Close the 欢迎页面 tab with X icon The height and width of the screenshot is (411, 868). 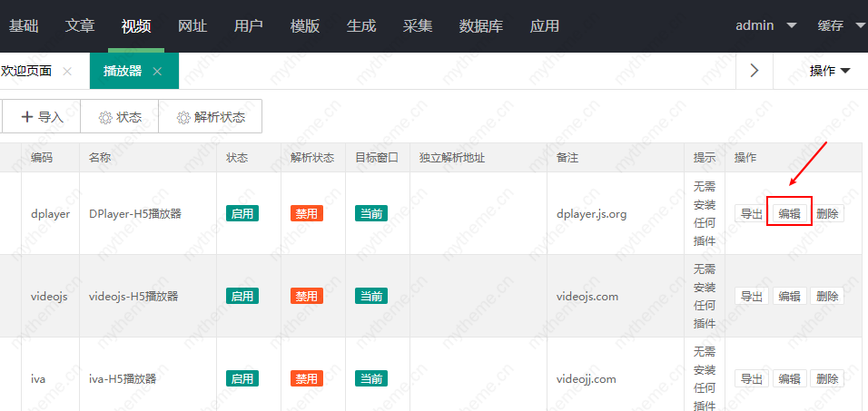(67, 72)
